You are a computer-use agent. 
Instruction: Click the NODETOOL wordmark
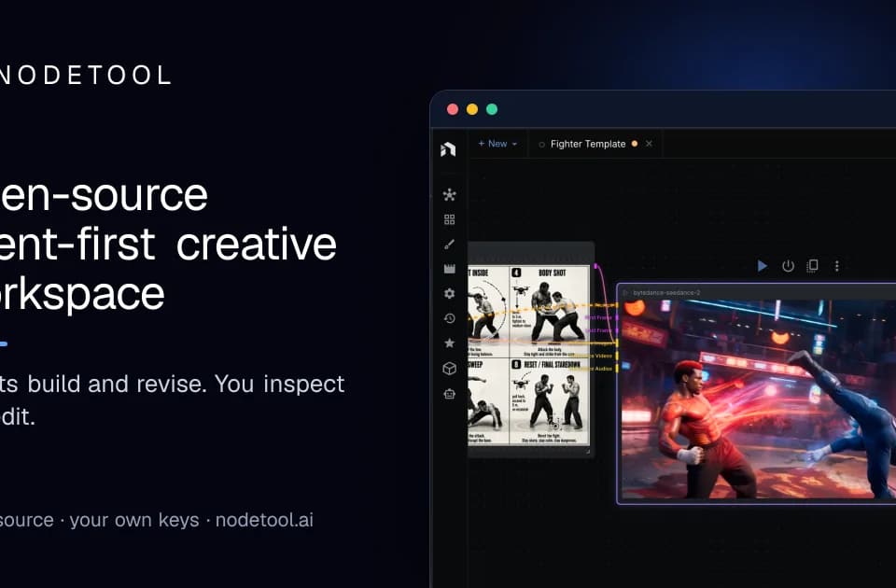click(x=85, y=75)
